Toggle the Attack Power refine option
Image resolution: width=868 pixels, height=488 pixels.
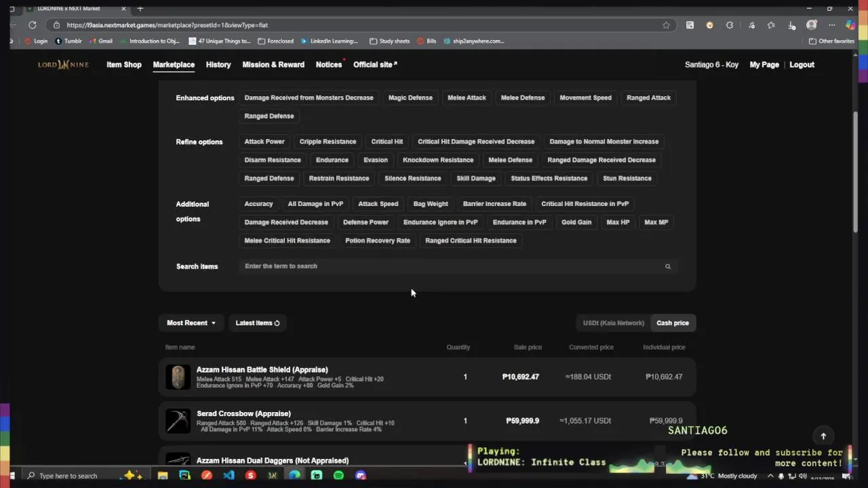click(x=264, y=142)
